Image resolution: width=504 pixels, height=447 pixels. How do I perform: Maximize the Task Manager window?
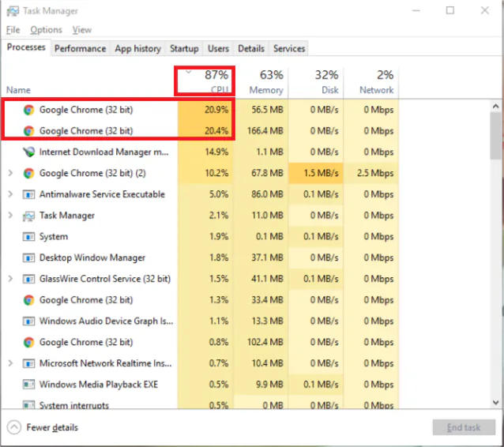[450, 10]
